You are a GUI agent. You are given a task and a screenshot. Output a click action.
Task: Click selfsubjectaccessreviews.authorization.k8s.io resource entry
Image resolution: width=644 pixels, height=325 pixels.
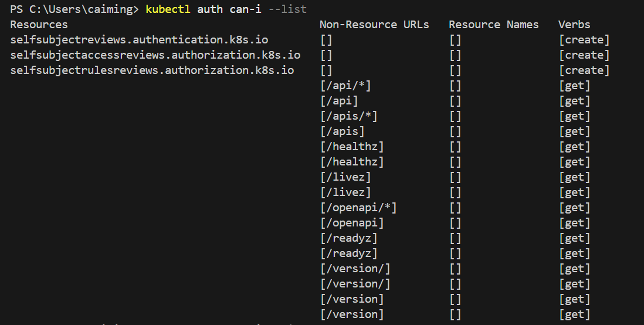(x=155, y=55)
